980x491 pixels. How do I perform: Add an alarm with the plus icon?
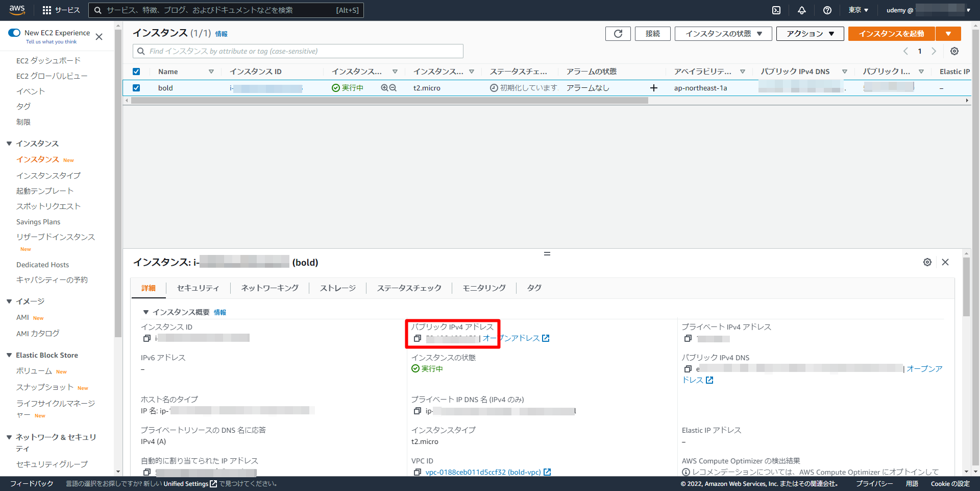[x=654, y=88]
